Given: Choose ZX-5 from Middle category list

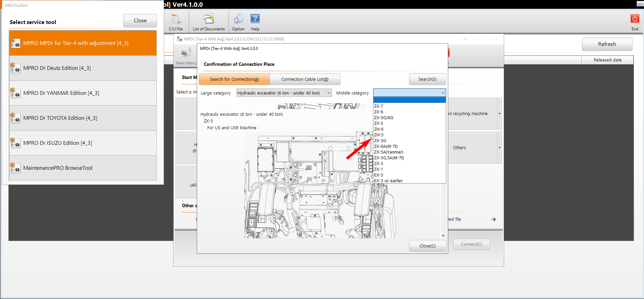Looking at the screenshot, I should pos(409,124).
